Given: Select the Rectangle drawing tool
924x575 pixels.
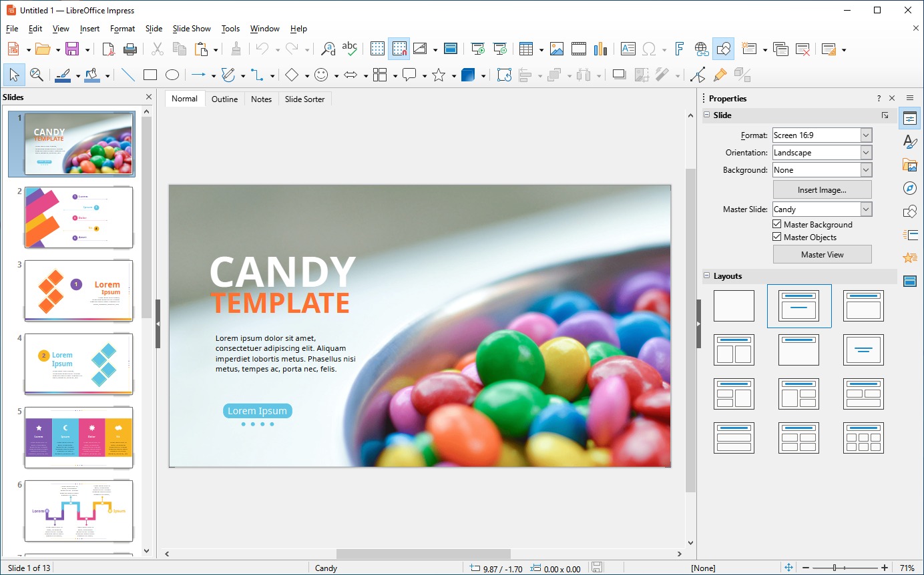Looking at the screenshot, I should [150, 75].
